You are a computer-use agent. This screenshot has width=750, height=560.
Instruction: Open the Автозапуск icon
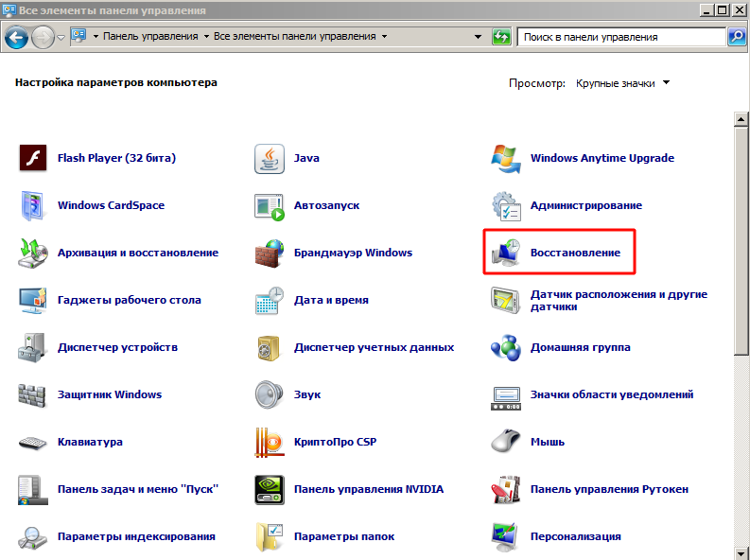tap(270, 206)
